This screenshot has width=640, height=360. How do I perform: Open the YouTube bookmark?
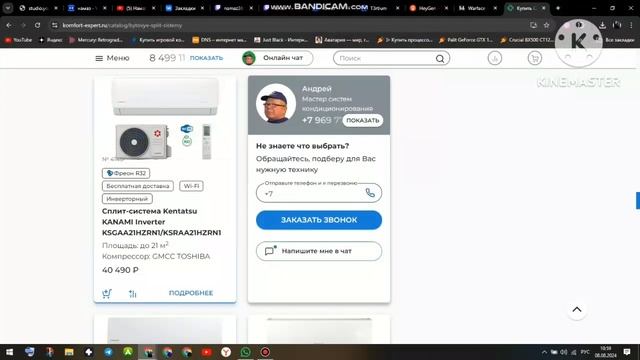pos(18,40)
